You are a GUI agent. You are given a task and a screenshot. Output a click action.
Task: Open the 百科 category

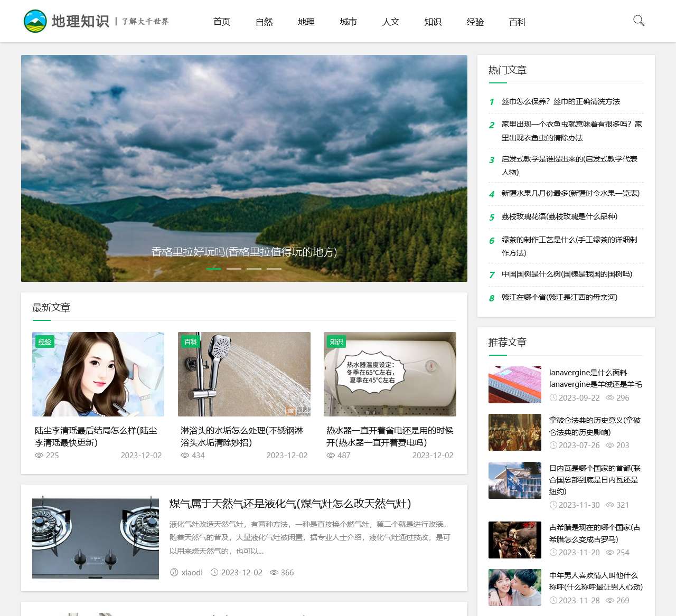pos(518,22)
